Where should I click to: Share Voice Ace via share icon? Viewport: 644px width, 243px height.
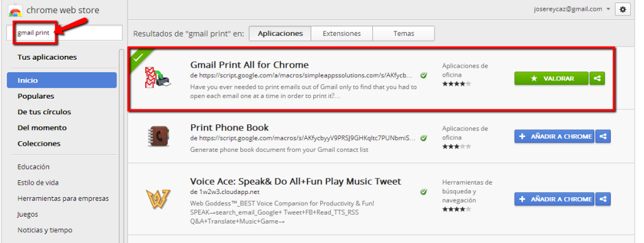603,199
